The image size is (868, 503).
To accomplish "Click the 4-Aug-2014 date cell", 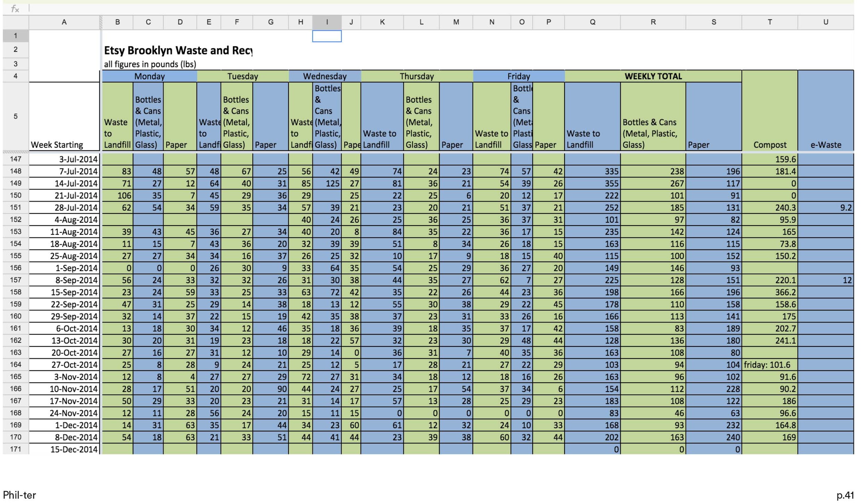I will 64,220.
